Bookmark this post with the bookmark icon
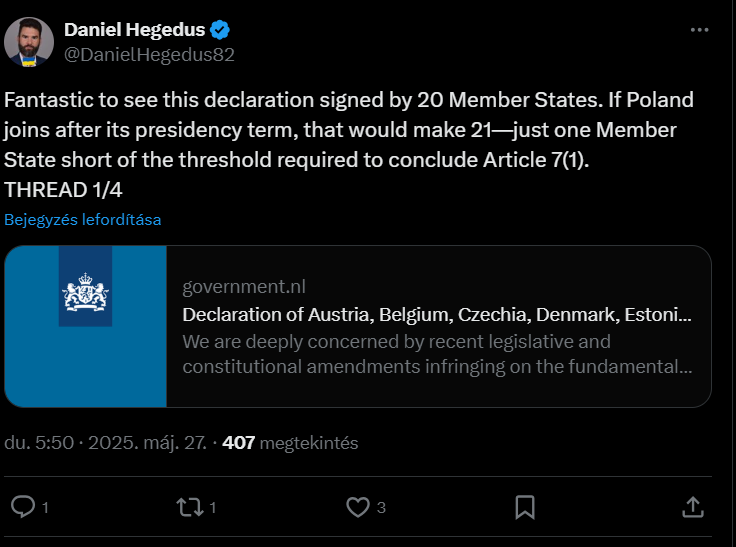736x547 pixels. pos(525,507)
